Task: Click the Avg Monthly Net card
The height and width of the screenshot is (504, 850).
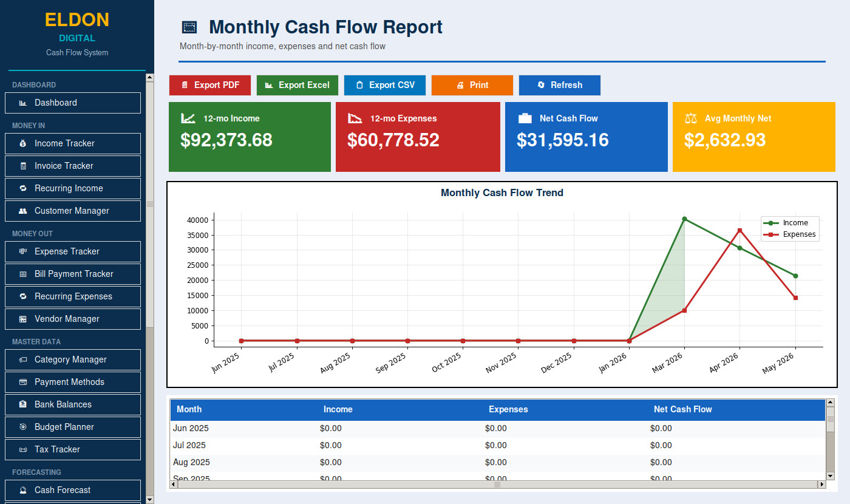Action: [x=754, y=137]
